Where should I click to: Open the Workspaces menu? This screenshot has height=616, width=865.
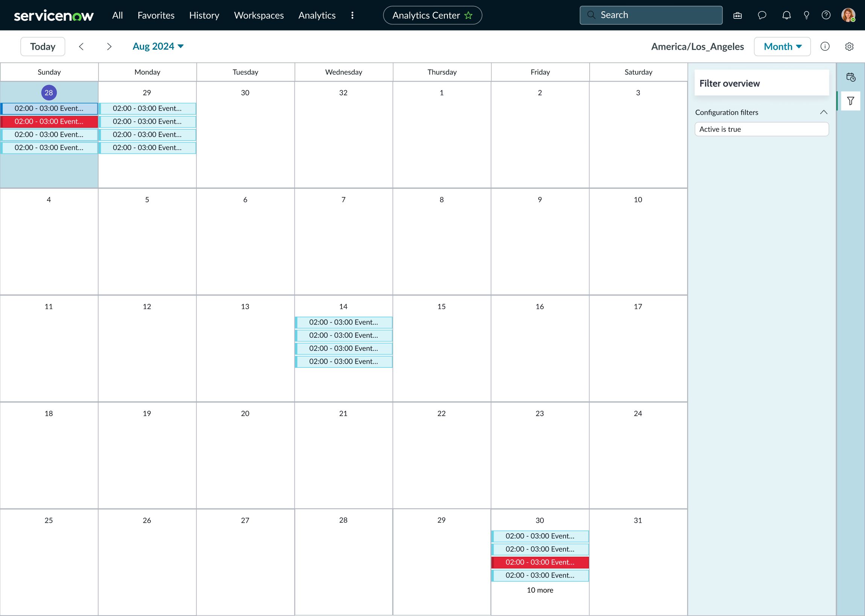click(x=259, y=15)
